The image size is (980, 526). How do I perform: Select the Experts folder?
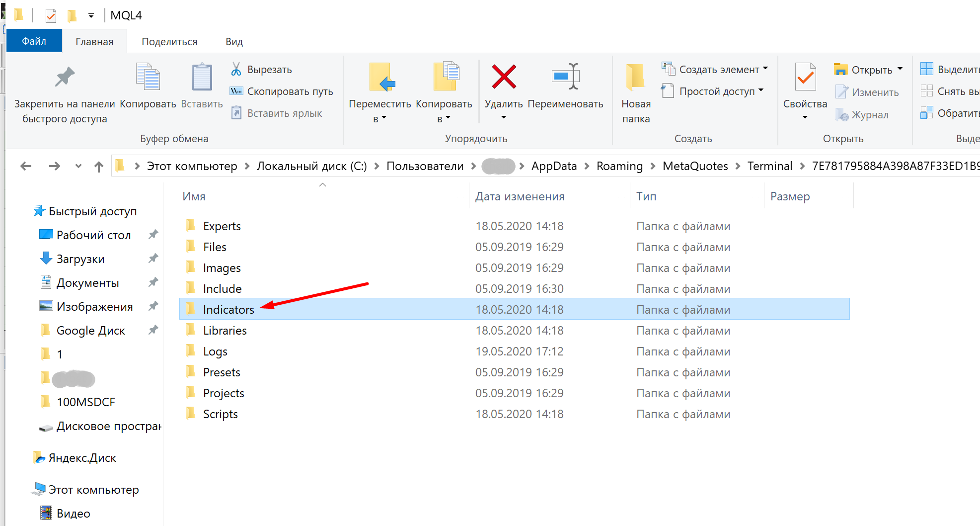(x=222, y=226)
